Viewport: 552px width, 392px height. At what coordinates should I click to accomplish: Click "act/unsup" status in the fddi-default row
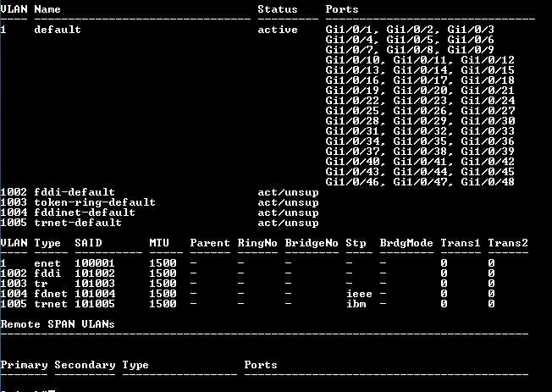[x=288, y=193]
